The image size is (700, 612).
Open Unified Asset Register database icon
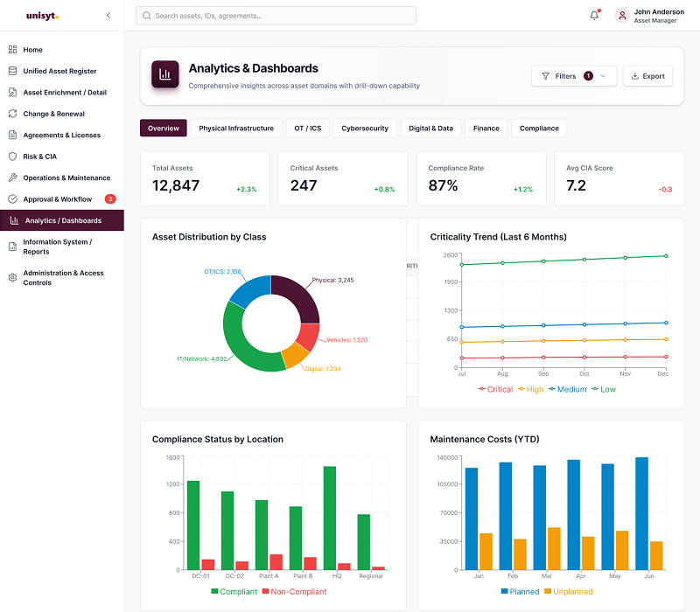(x=12, y=71)
